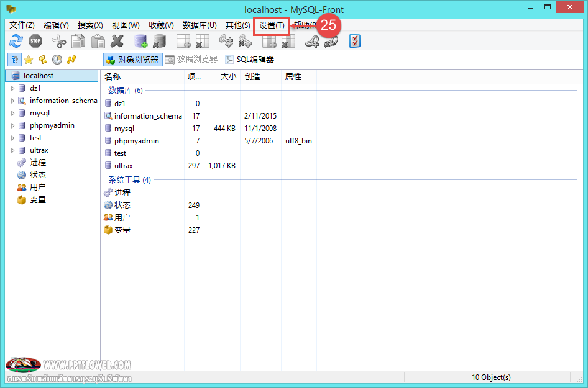Screen dimensions: 588x388
Task: Click the 10 Object(s) status bar text
Action: point(491,377)
